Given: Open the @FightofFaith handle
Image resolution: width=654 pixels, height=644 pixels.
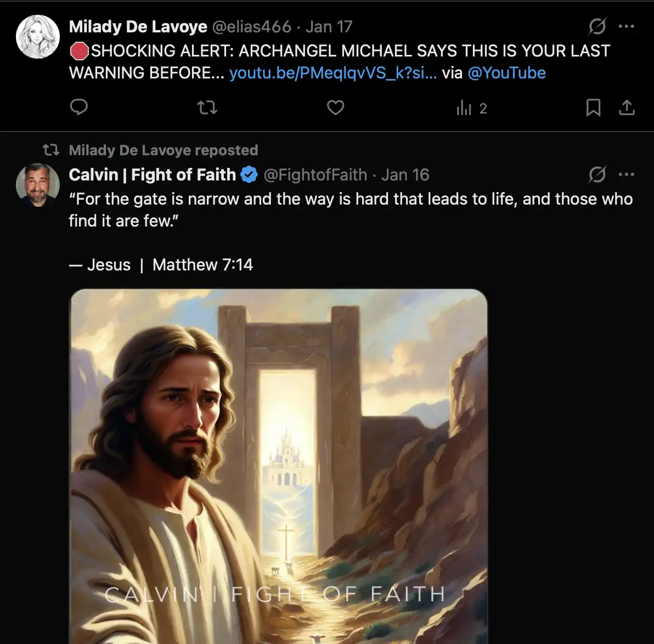Looking at the screenshot, I should [x=315, y=175].
